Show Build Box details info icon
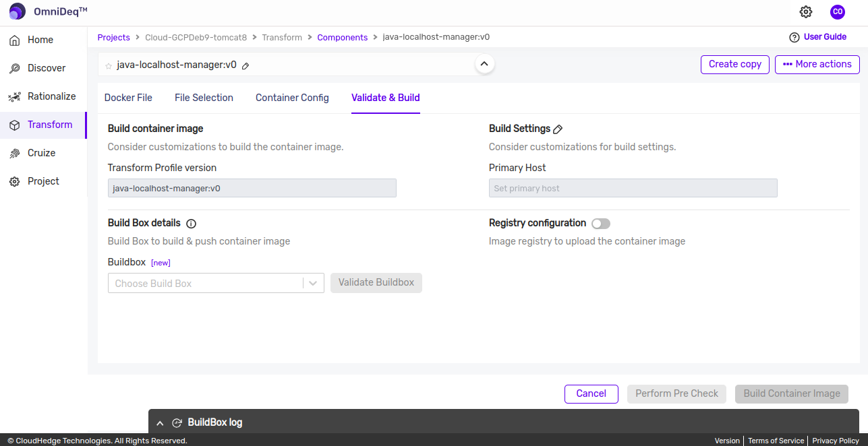 pos(191,224)
